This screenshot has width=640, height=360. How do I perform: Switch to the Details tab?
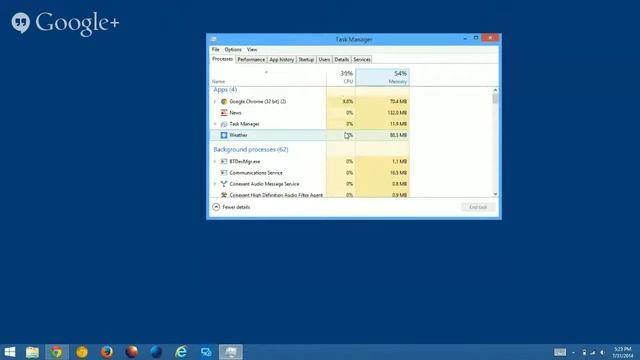[x=342, y=60]
